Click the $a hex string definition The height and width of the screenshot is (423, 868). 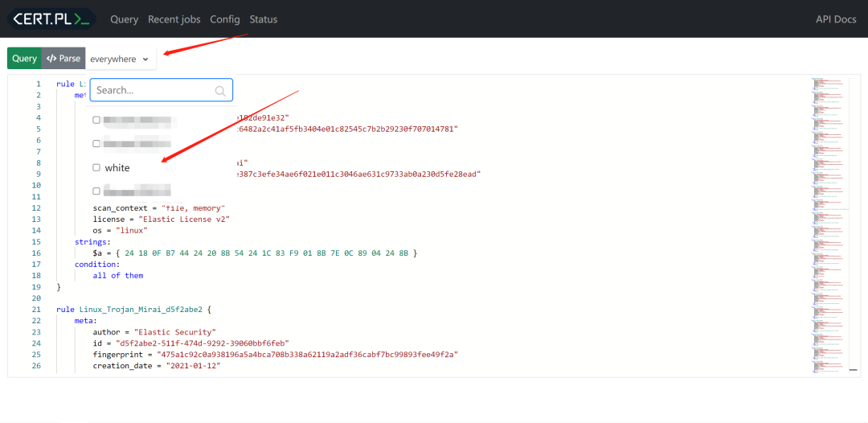255,253
